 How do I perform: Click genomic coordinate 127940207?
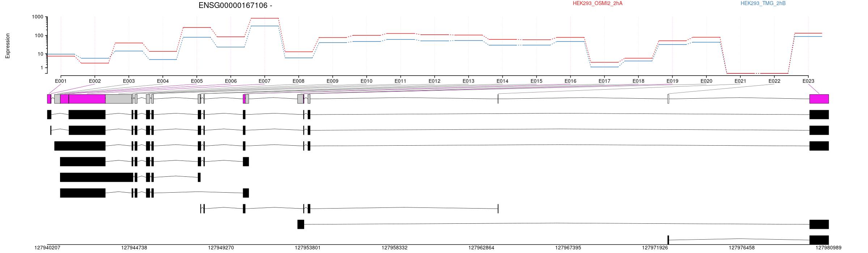[47, 248]
